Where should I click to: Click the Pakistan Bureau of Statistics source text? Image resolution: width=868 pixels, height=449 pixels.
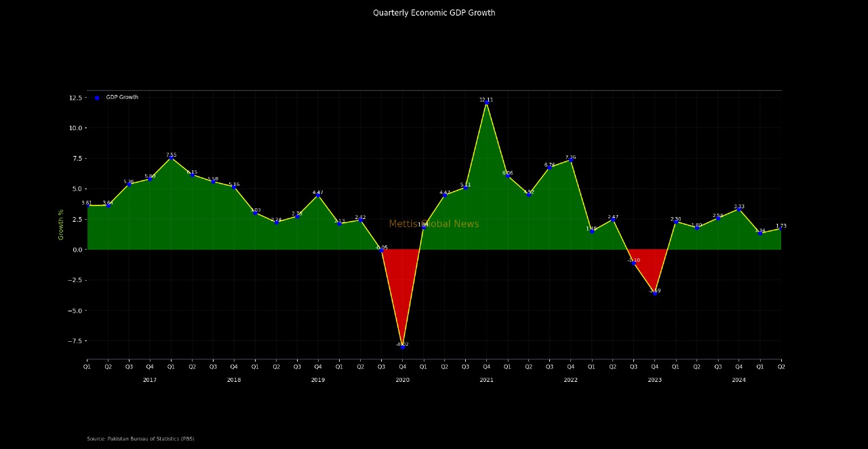click(x=140, y=439)
